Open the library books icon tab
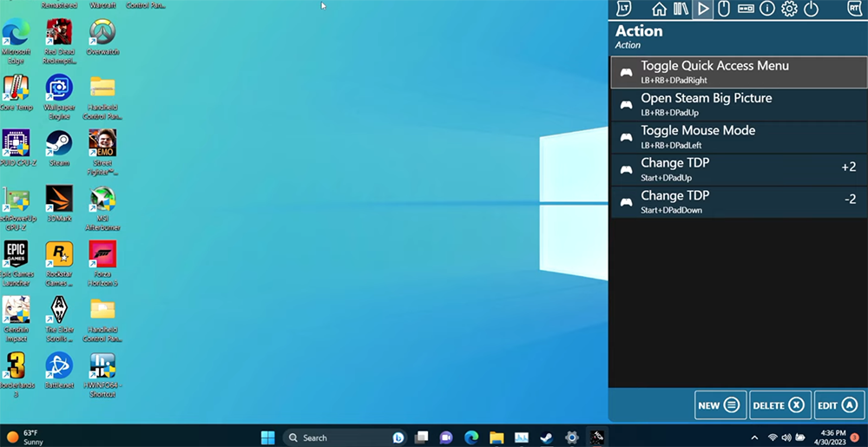The width and height of the screenshot is (868, 447). pos(681,9)
